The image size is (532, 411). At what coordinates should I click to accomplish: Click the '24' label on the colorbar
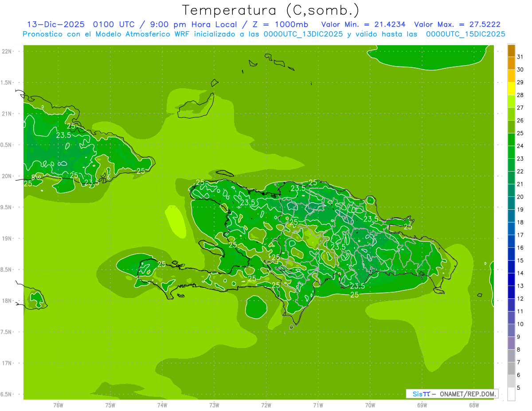[520, 146]
